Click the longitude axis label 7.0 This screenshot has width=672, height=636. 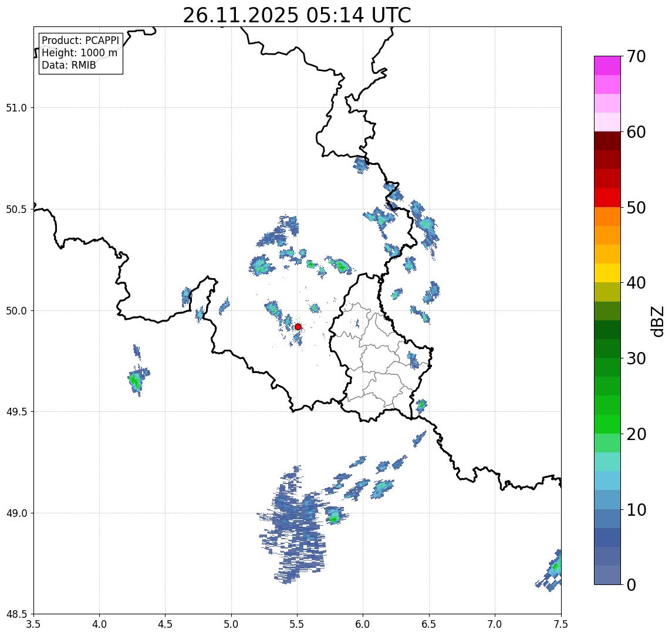tap(495, 624)
